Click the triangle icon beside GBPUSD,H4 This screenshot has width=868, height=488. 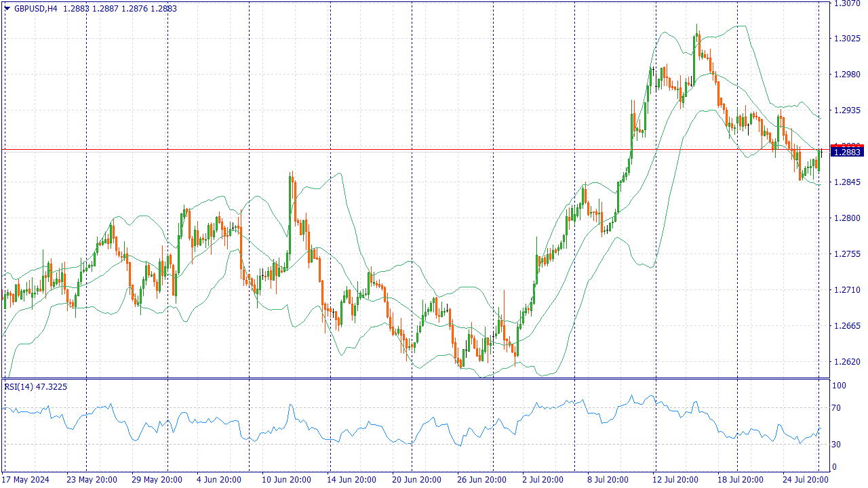[7, 9]
